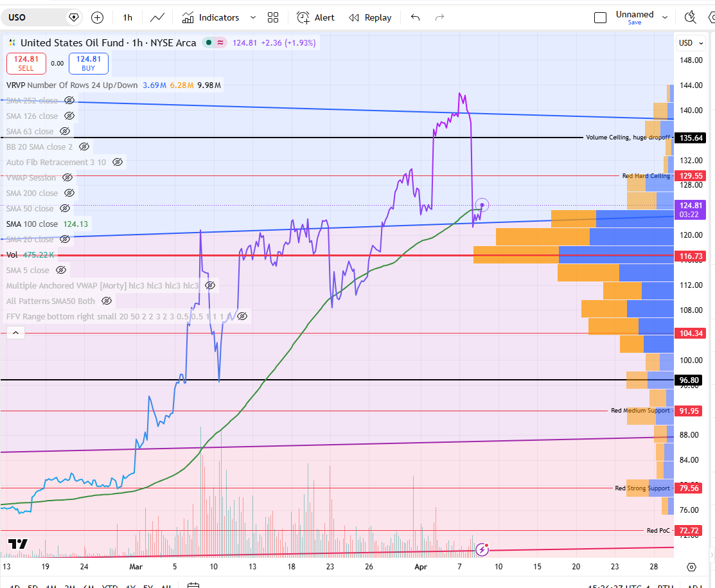Image resolution: width=715 pixels, height=588 pixels.
Task: Open the indicator templates grid icon
Action: click(272, 18)
